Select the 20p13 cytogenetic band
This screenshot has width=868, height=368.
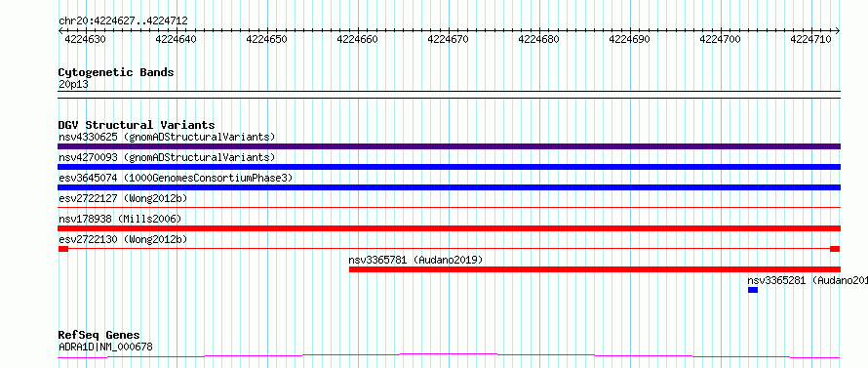tap(449, 91)
